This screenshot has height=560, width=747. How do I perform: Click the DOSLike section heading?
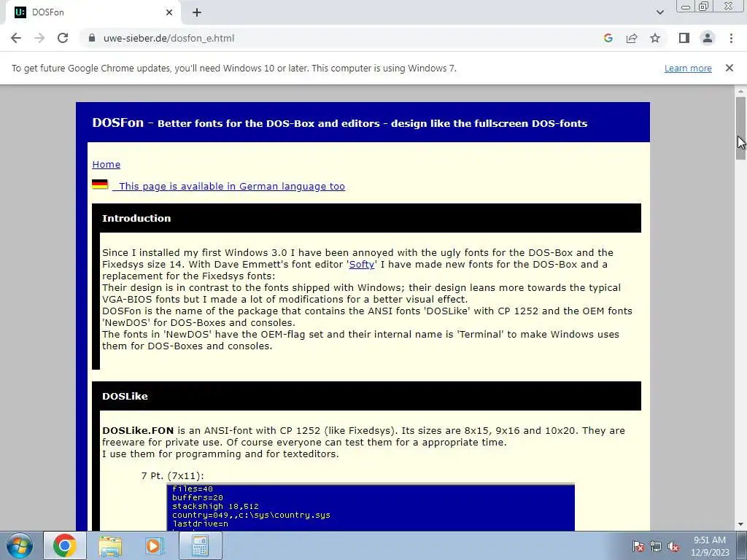tap(125, 396)
